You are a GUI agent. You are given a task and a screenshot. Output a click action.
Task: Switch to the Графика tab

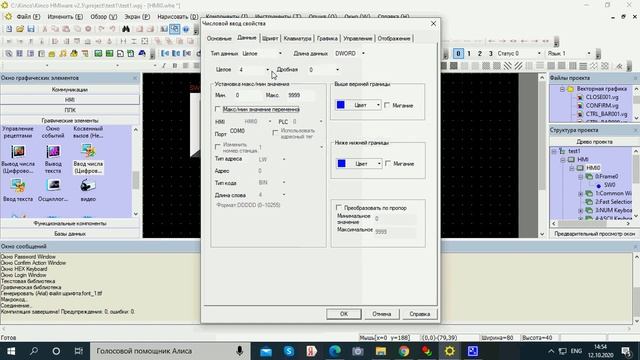tap(327, 38)
